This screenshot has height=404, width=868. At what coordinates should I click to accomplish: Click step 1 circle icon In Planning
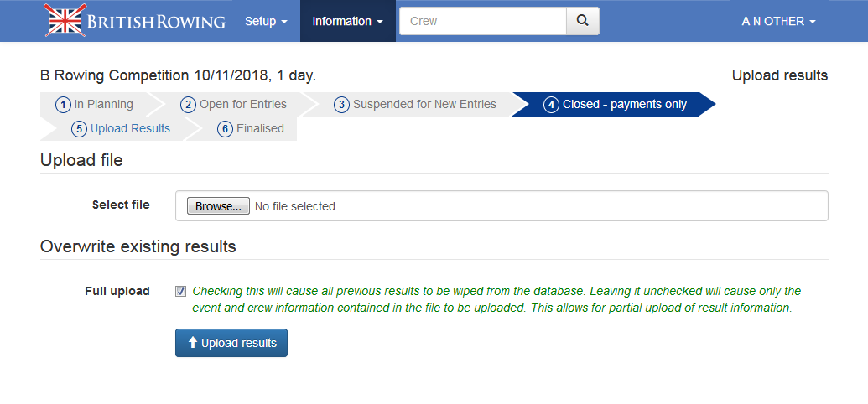63,105
